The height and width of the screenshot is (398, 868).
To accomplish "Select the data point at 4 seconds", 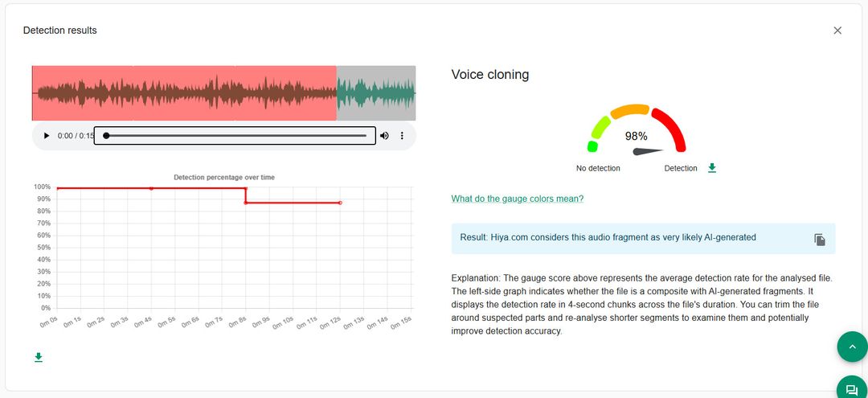I will tap(151, 188).
